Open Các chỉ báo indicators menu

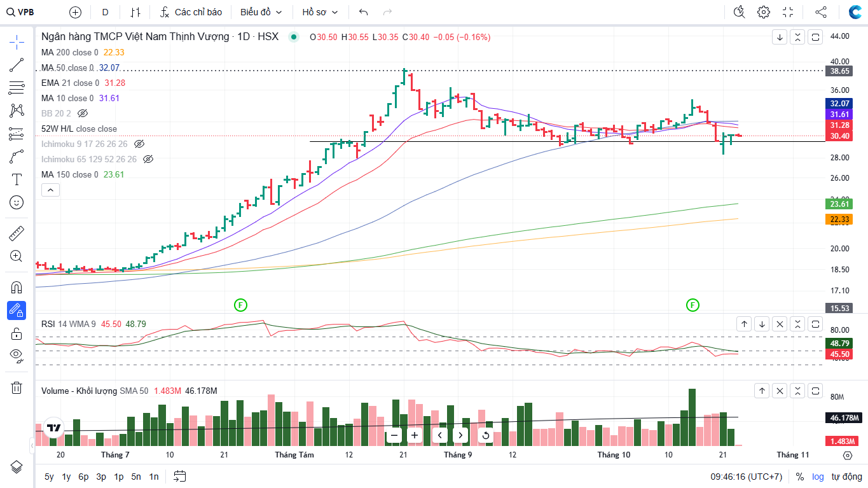[x=191, y=12]
